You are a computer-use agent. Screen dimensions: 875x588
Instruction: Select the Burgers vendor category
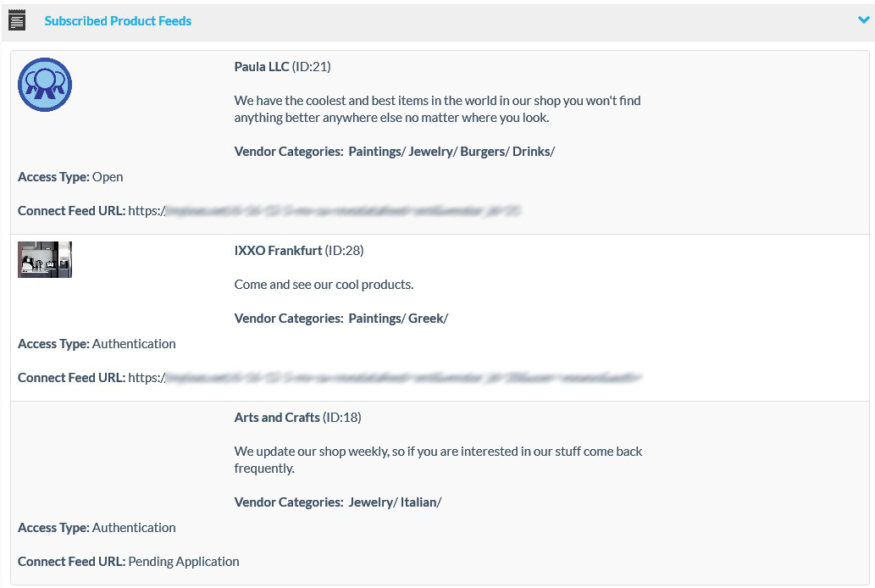point(482,151)
